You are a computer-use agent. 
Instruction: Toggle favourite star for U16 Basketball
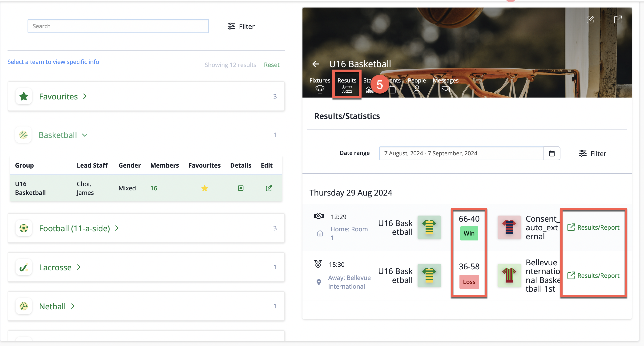tap(204, 188)
